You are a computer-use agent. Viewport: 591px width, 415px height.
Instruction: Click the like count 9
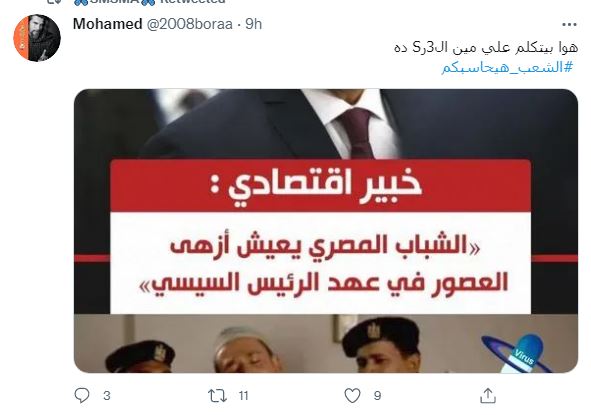(377, 396)
